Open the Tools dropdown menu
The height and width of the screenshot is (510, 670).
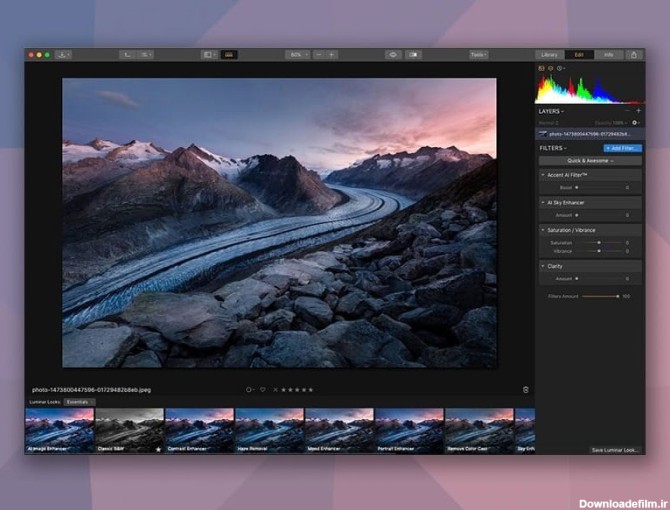coord(479,54)
